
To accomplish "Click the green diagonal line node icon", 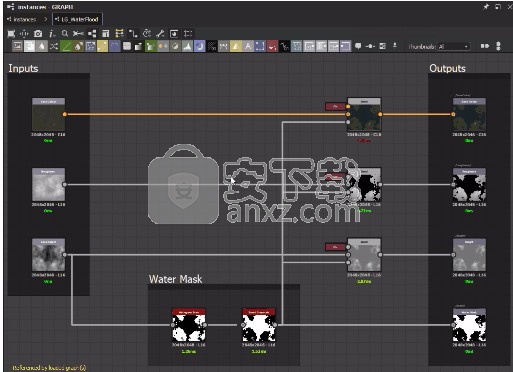I will tap(66, 46).
